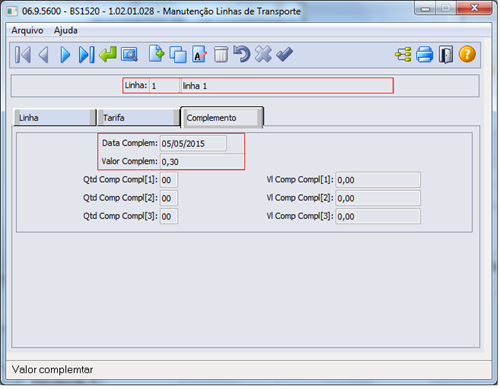This screenshot has height=389, width=500.
Task: Minimize the window
Action: [x=425, y=8]
